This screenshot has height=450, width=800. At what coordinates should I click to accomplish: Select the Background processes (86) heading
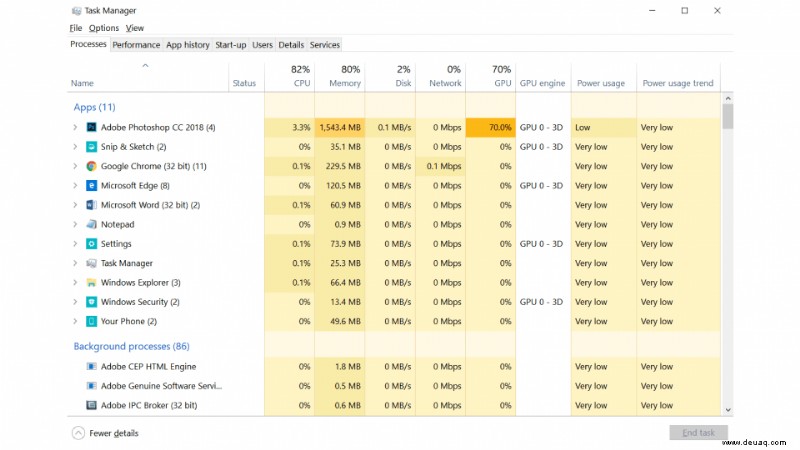tap(131, 346)
